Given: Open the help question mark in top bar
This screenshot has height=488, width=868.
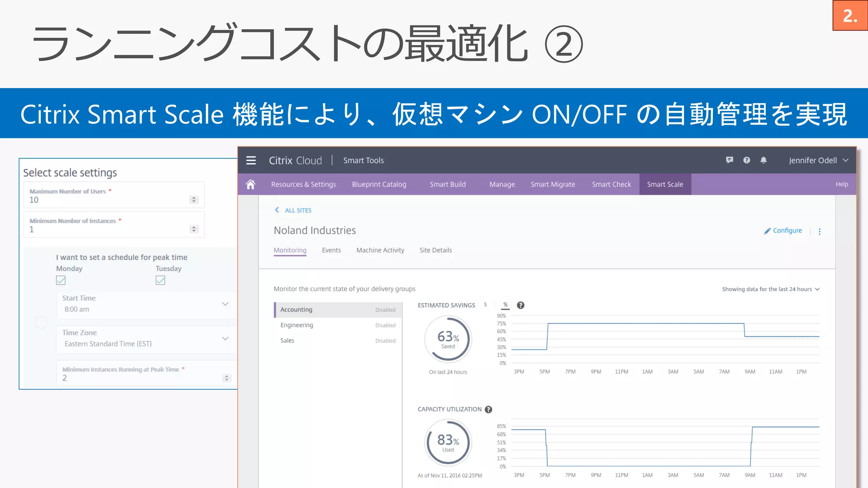Looking at the screenshot, I should click(x=747, y=160).
